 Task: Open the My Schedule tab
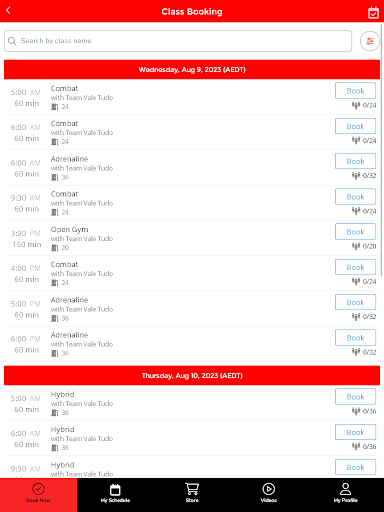point(115,493)
